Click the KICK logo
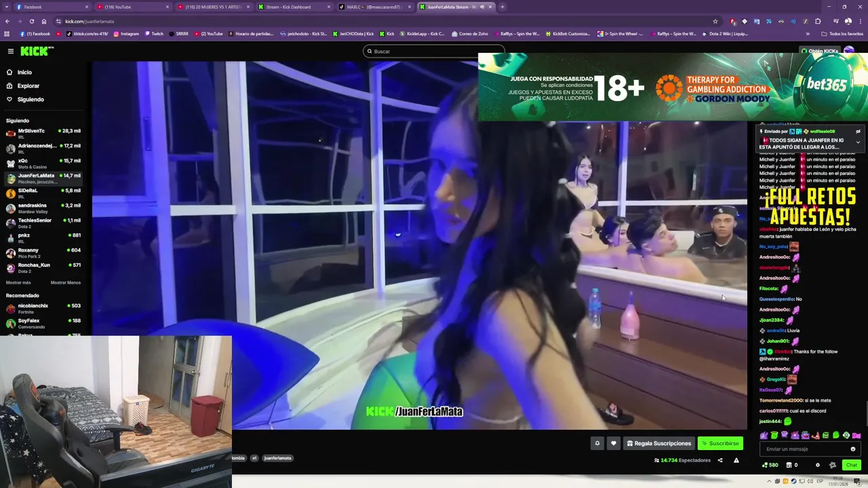 (x=37, y=52)
